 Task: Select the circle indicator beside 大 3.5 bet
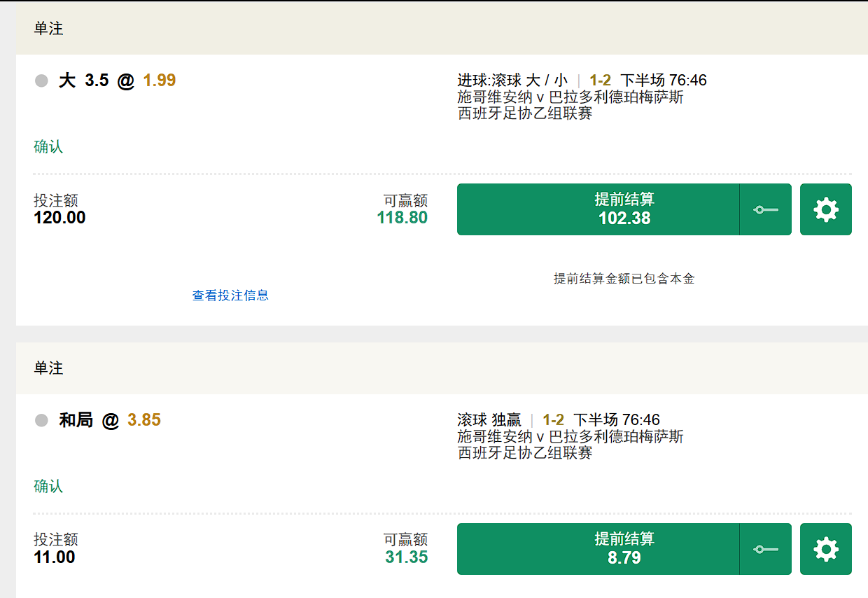(x=41, y=80)
